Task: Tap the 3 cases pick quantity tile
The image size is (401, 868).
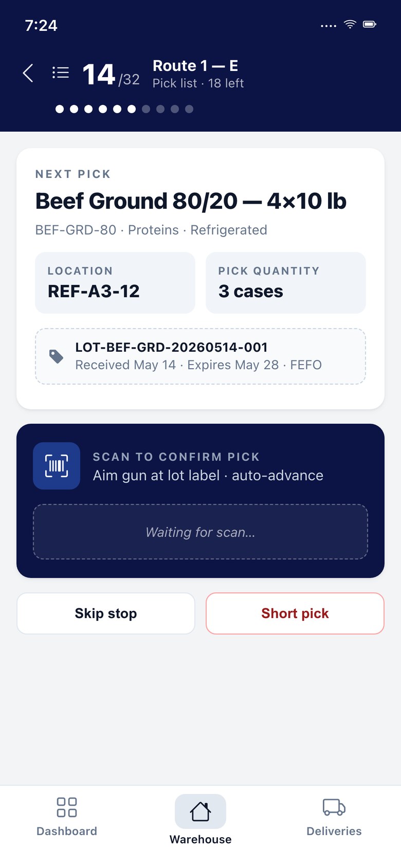Action: click(286, 283)
